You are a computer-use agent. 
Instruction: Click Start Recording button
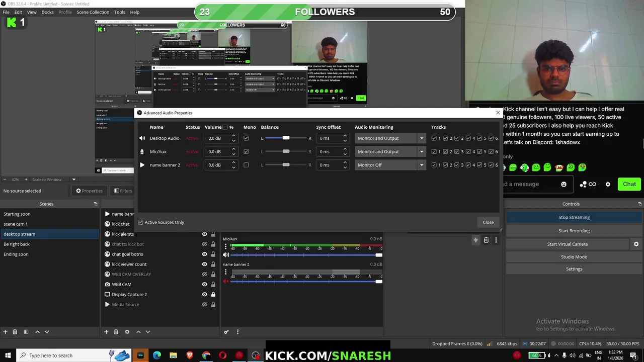coord(574,231)
